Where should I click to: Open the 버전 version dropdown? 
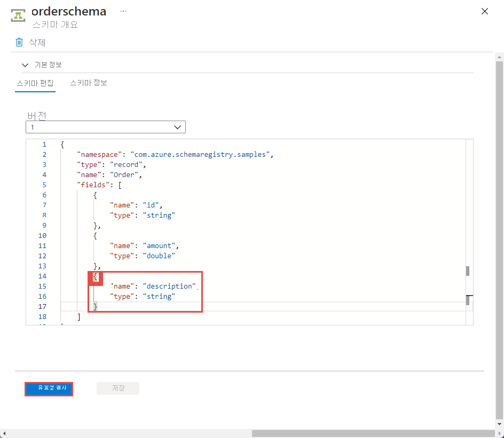105,127
